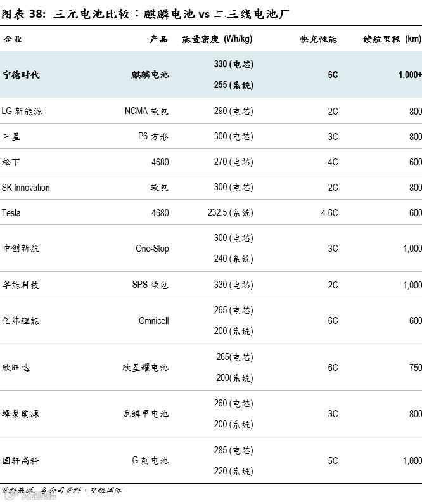Screen dimensions: 422x504
Task: Select the '三星' company cell
Action: pos(11,136)
